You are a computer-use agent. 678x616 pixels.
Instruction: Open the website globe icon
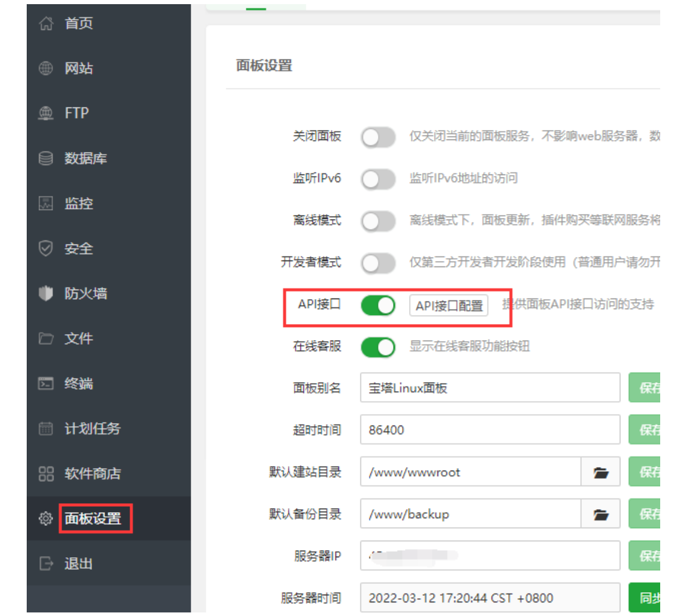[46, 69]
